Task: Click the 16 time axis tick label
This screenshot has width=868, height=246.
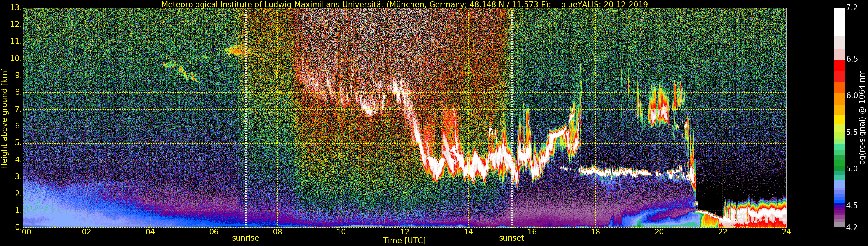Action: [532, 232]
